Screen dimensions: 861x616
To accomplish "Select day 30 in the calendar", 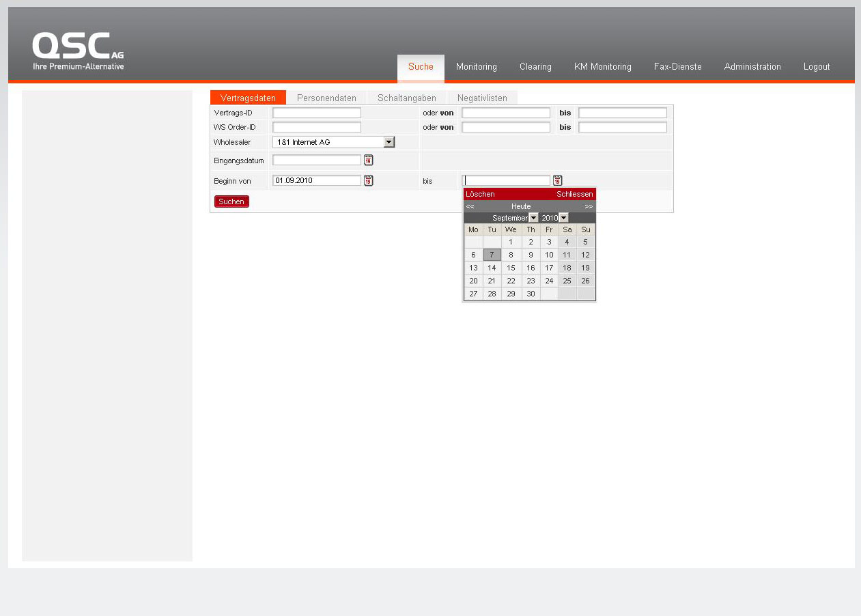I will [531, 294].
